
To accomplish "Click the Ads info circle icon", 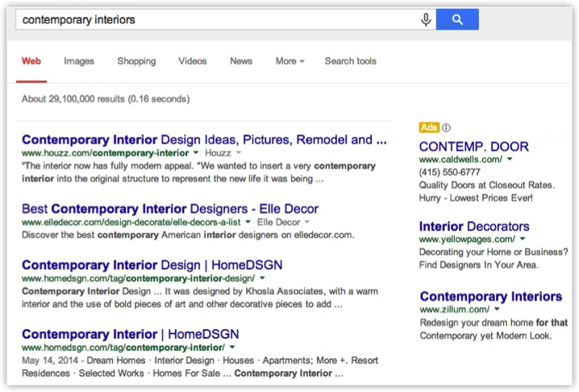I will [x=447, y=127].
